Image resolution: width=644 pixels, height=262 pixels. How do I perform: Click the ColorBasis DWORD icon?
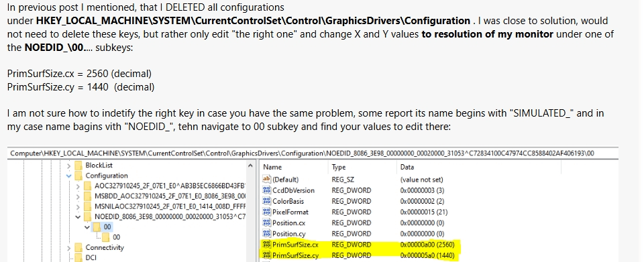pyautogui.click(x=266, y=201)
